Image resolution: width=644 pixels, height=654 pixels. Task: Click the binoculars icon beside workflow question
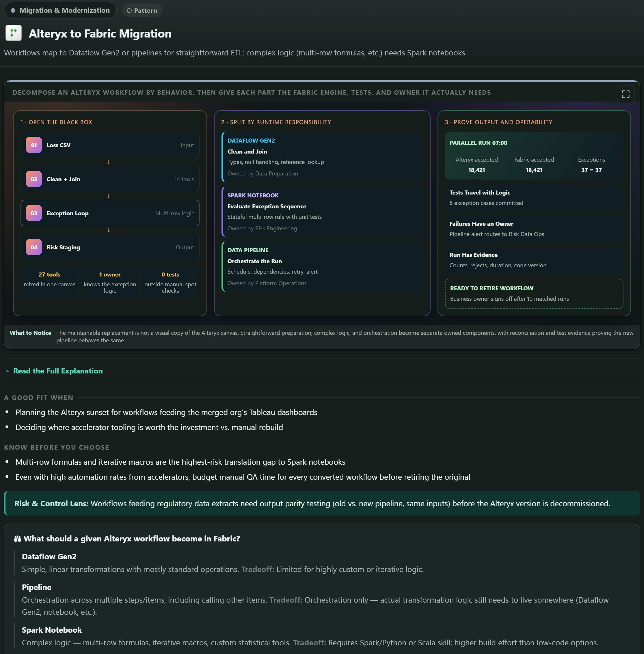coord(17,539)
